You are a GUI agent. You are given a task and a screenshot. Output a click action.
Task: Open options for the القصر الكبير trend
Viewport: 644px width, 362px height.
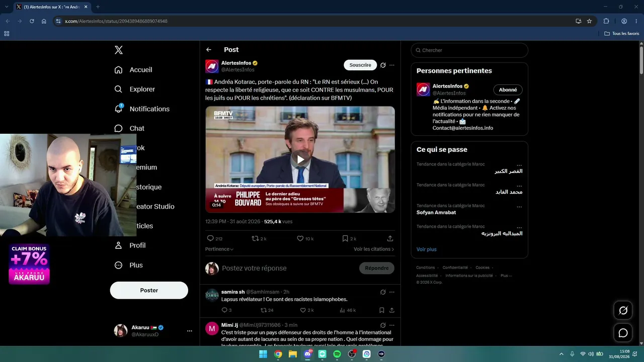pyautogui.click(x=519, y=164)
